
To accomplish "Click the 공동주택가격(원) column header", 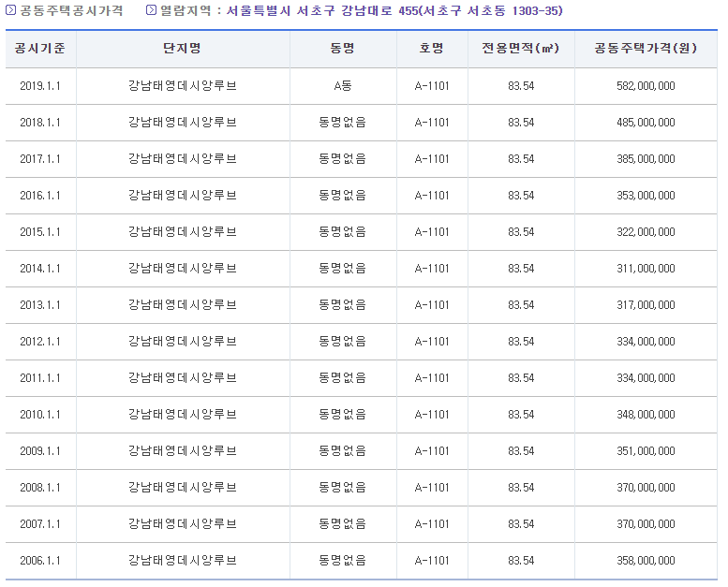I will point(646,49).
